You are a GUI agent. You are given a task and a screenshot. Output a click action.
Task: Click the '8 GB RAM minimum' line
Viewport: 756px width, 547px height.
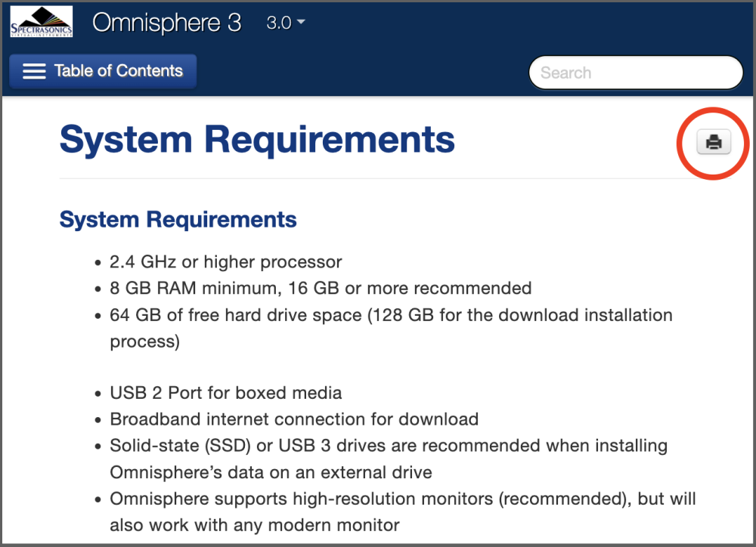[x=321, y=288]
